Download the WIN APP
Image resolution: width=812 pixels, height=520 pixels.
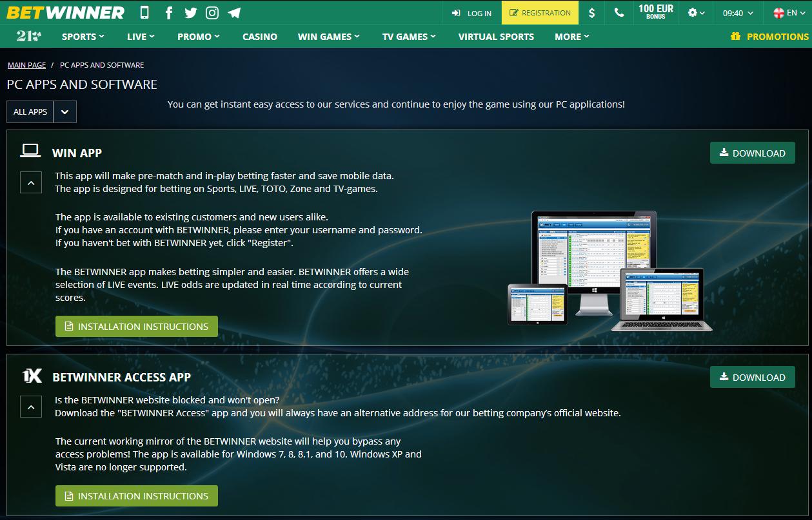(x=753, y=153)
